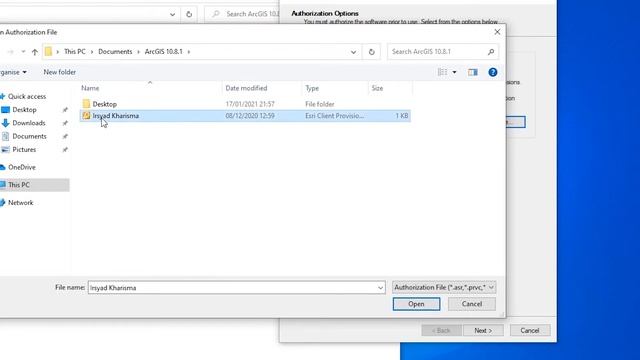This screenshot has height=360, width=640.
Task: Click the Irsyad Kharisma file name
Action: [116, 116]
